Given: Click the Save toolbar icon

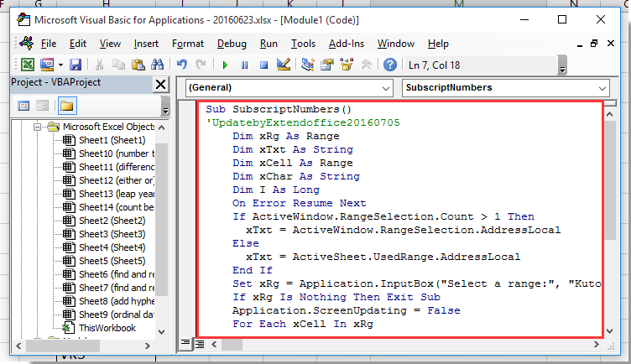Looking at the screenshot, I should (76, 65).
